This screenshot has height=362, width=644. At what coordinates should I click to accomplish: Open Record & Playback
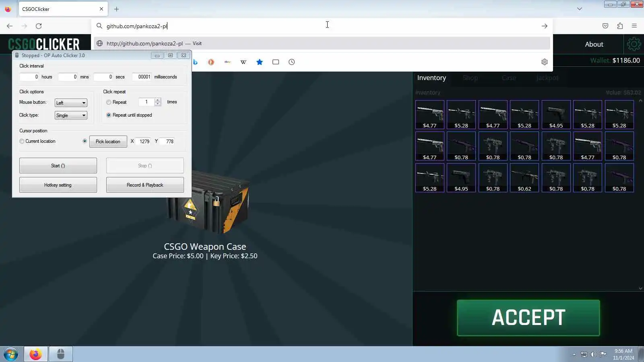pos(145,185)
